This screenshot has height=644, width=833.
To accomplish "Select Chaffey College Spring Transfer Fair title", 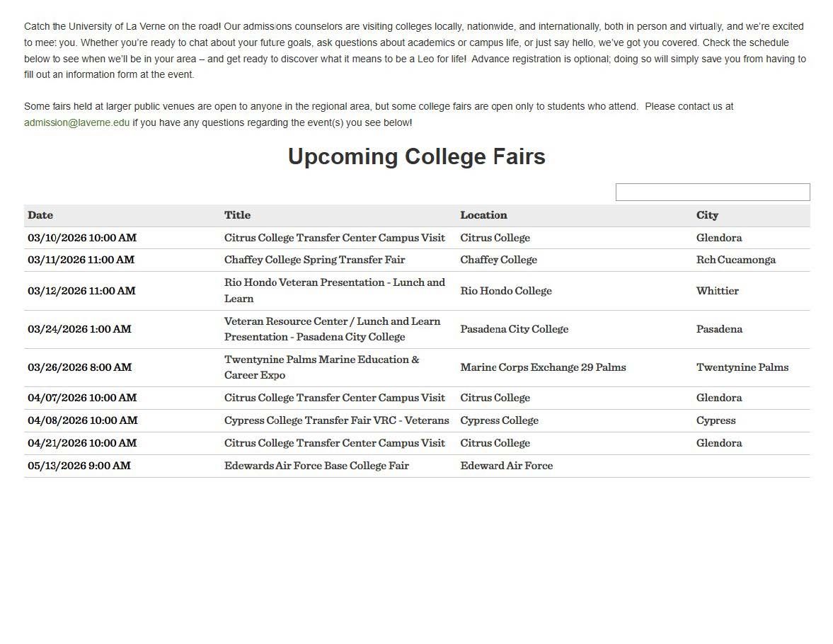I will pos(314,260).
